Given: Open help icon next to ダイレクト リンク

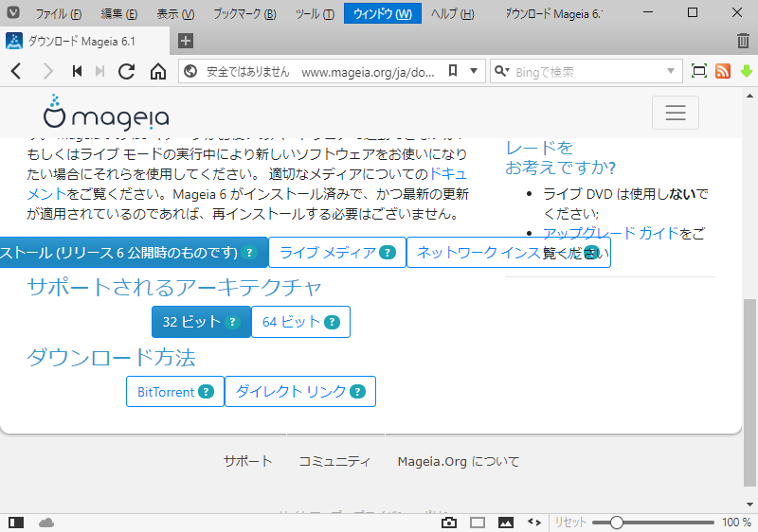Looking at the screenshot, I should tap(357, 392).
